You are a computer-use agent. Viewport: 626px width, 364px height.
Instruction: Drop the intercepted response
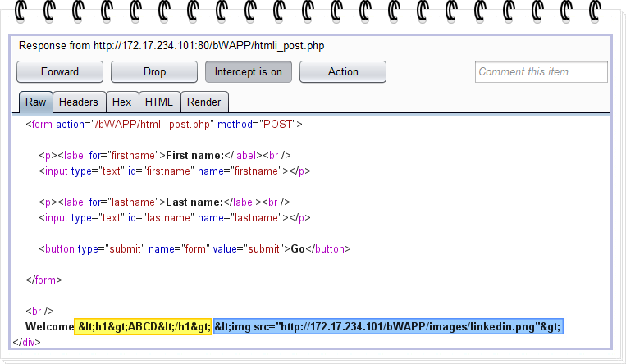pyautogui.click(x=154, y=72)
